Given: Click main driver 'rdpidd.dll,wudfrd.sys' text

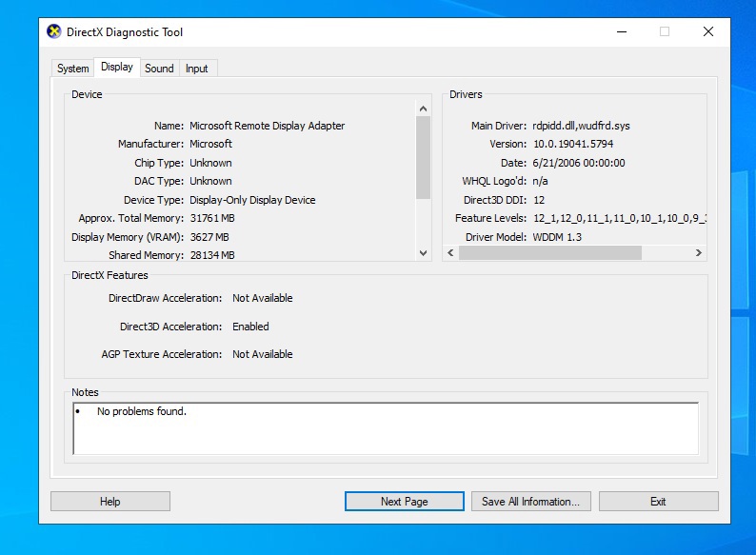Looking at the screenshot, I should coord(581,126).
